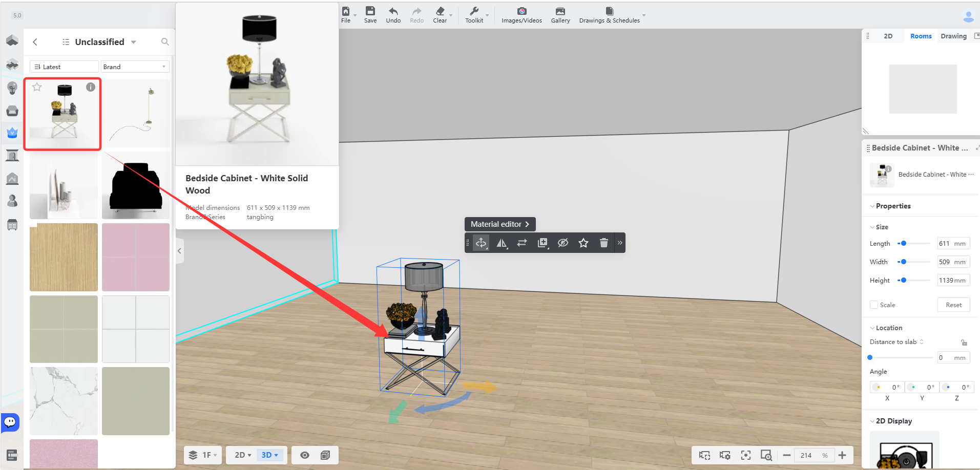Screen dimensions: 980x470
Task: Search the Unclassified catalog
Action: click(165, 42)
